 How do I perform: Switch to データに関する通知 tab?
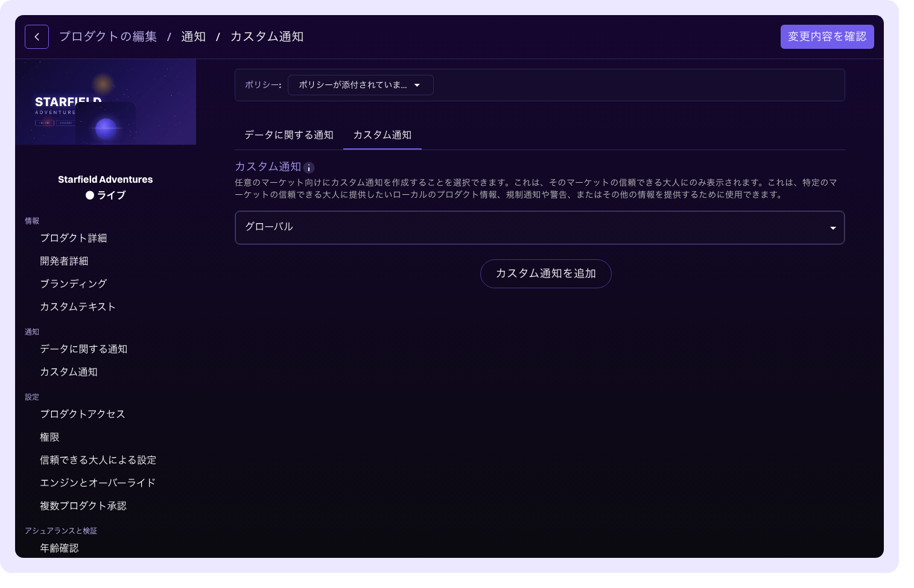[289, 135]
